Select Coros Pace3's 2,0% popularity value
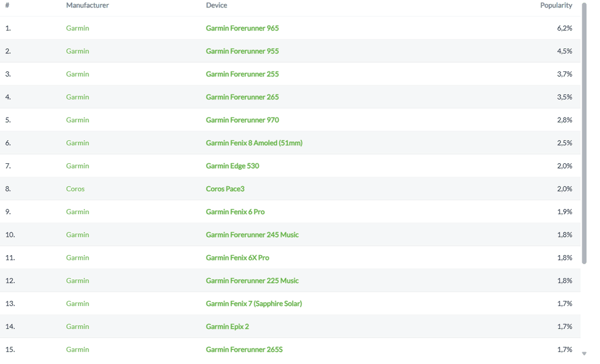This screenshot has width=600, height=364. tap(564, 188)
